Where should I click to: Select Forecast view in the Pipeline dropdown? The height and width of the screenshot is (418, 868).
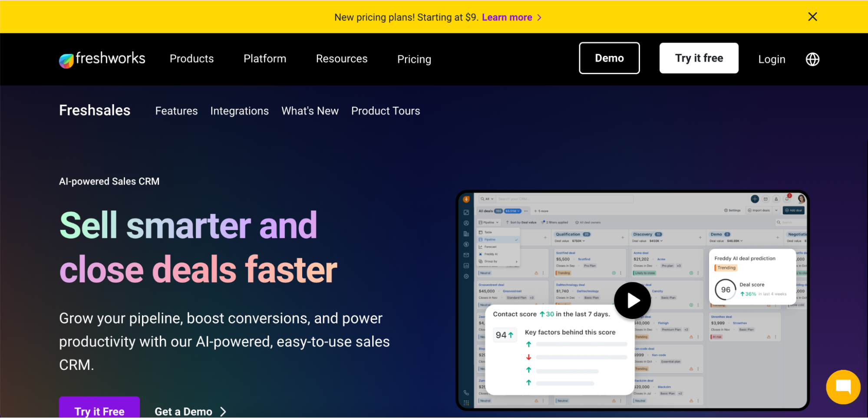[491, 247]
